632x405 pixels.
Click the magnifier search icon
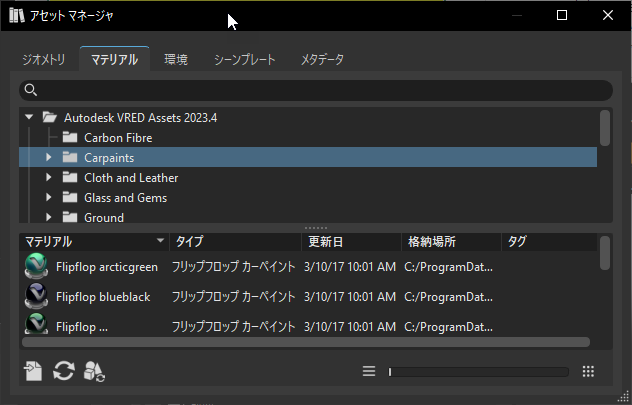click(31, 90)
